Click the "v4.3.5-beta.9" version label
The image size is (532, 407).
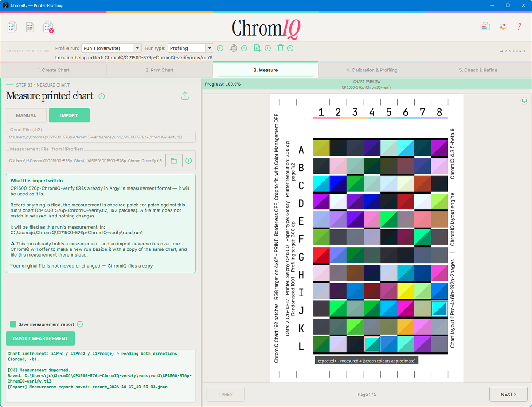click(x=512, y=51)
